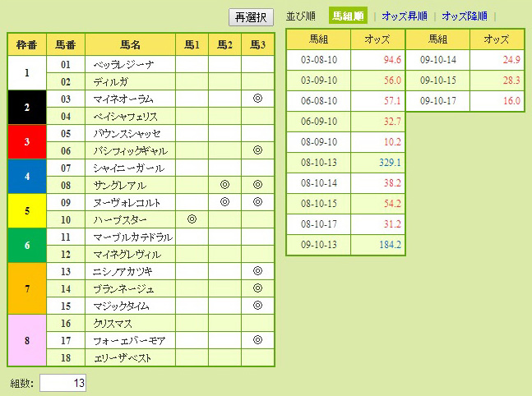Click the ◎ mark for horse 03 マイネオーラム in 馬3
The height and width of the screenshot is (396, 532).
[x=257, y=99]
